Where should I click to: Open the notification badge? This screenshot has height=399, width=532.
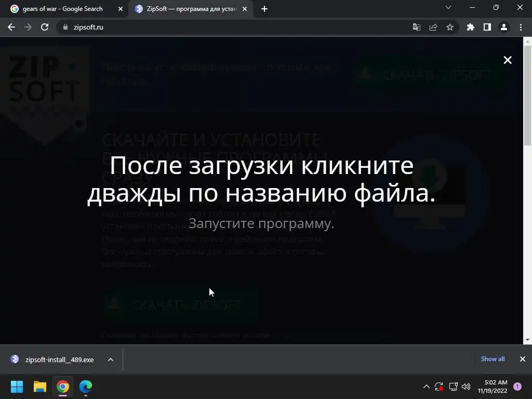click(517, 387)
